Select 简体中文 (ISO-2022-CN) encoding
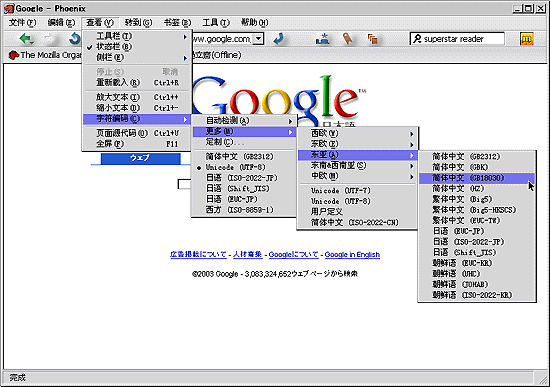 point(357,222)
